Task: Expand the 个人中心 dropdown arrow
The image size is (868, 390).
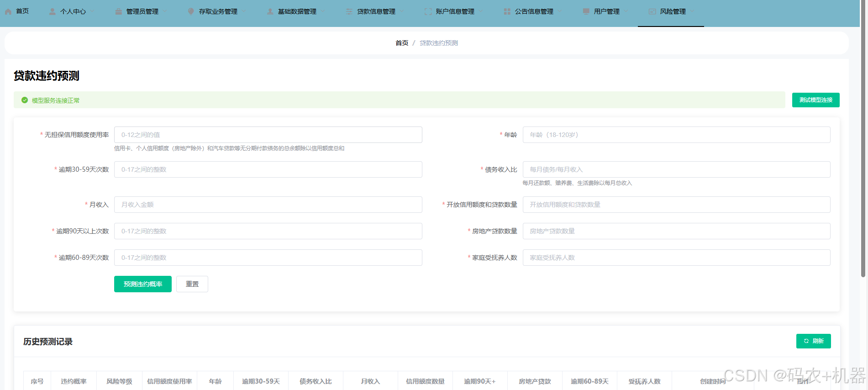Action: coord(91,11)
